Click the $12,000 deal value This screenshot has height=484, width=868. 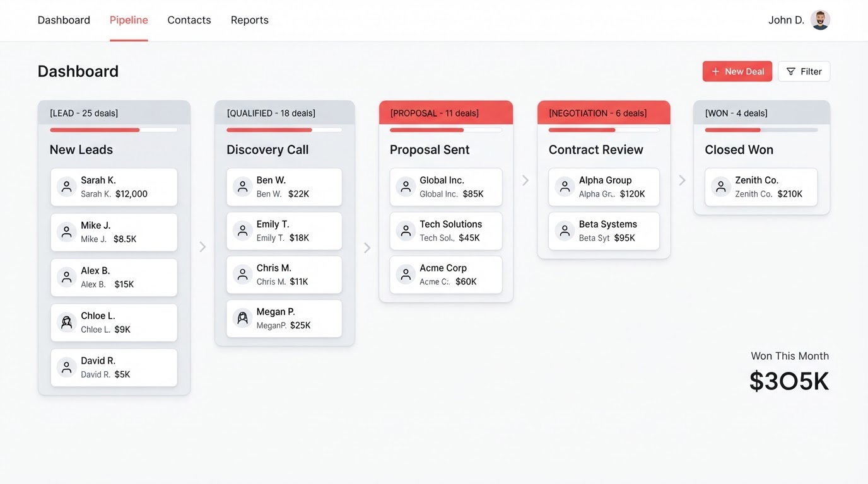pyautogui.click(x=131, y=194)
